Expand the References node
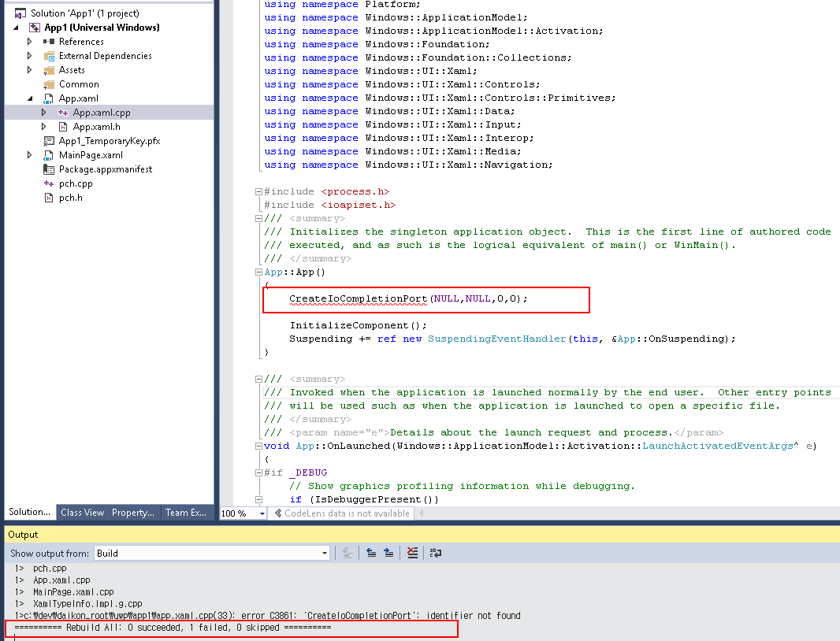Viewport: 840px width, 641px height. [30, 42]
